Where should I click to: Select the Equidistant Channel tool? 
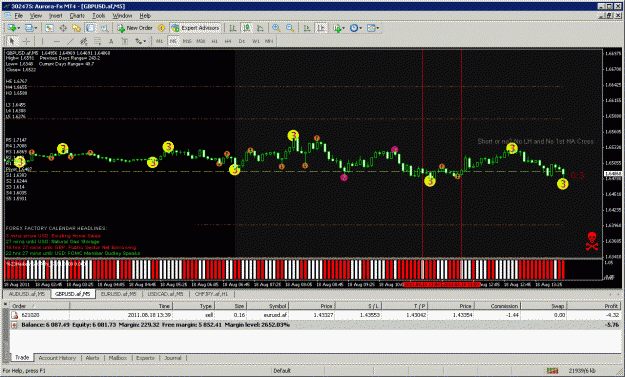(84, 41)
